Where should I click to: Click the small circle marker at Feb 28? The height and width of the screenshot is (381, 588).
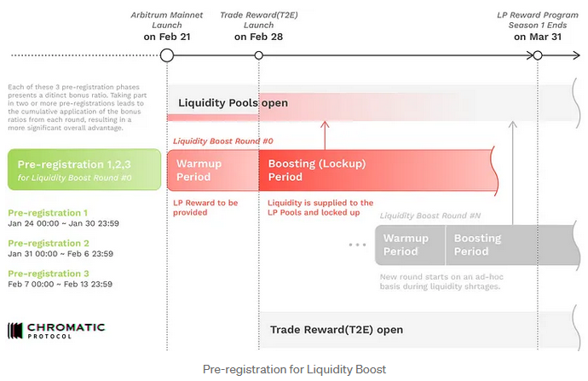tap(259, 55)
